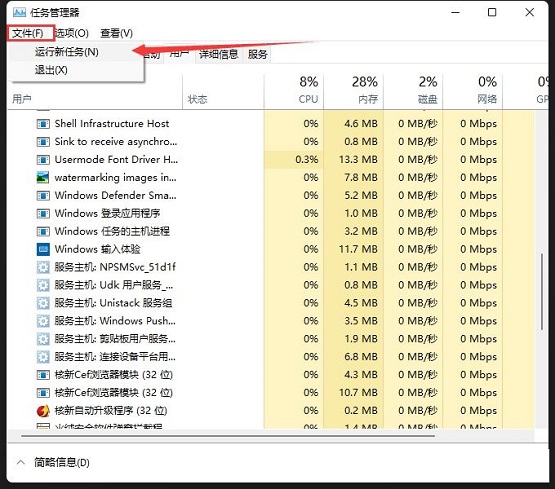This screenshot has width=555, height=489.
Task: Click the 6.8 MB memory cell
Action: click(x=354, y=357)
